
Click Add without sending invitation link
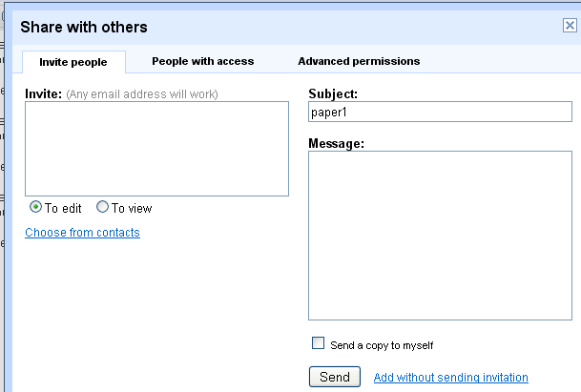point(450,378)
